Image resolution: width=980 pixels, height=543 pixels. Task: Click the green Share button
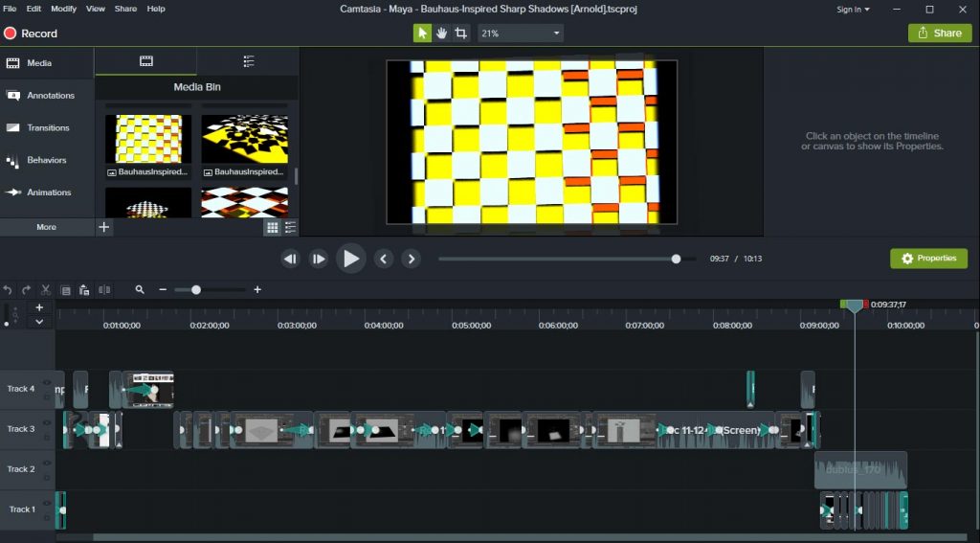(x=939, y=33)
